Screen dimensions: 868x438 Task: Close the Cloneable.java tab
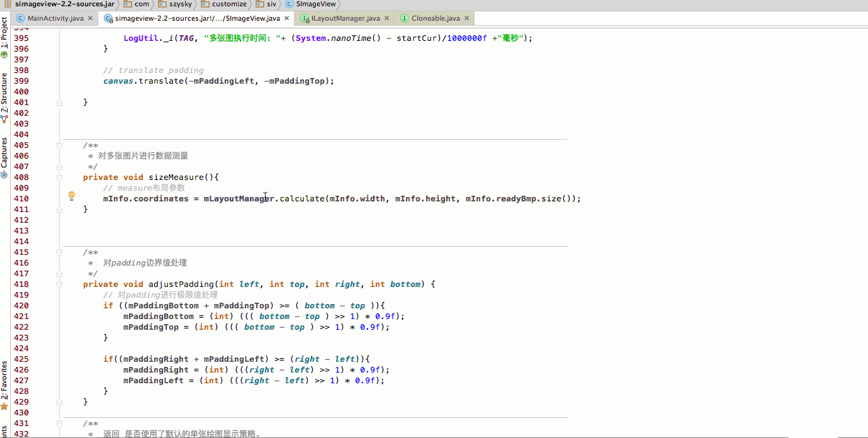click(466, 18)
